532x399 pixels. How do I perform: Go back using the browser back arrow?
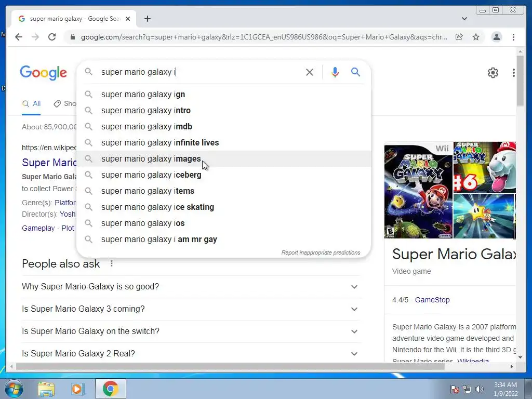[x=19, y=37]
